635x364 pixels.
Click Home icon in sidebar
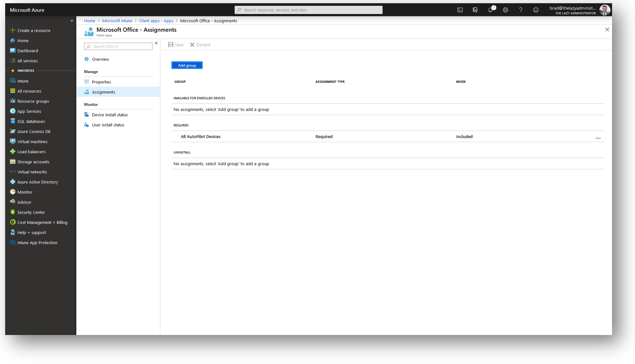point(13,41)
